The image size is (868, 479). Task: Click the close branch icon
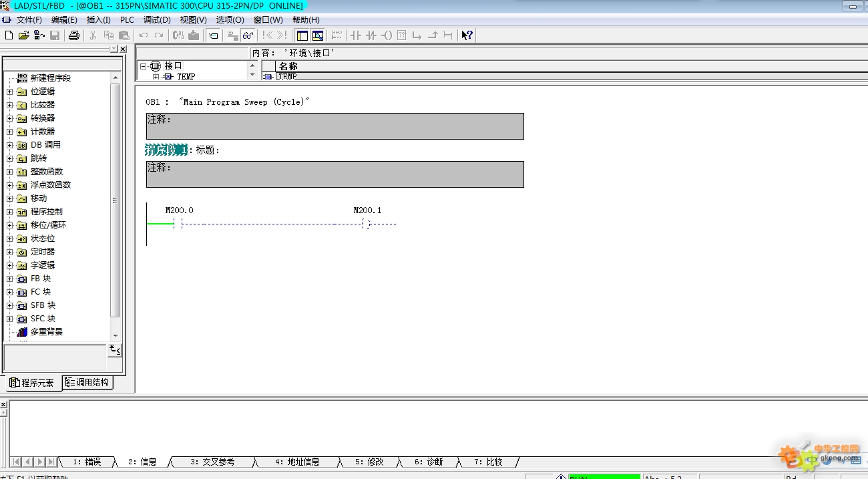(x=433, y=35)
